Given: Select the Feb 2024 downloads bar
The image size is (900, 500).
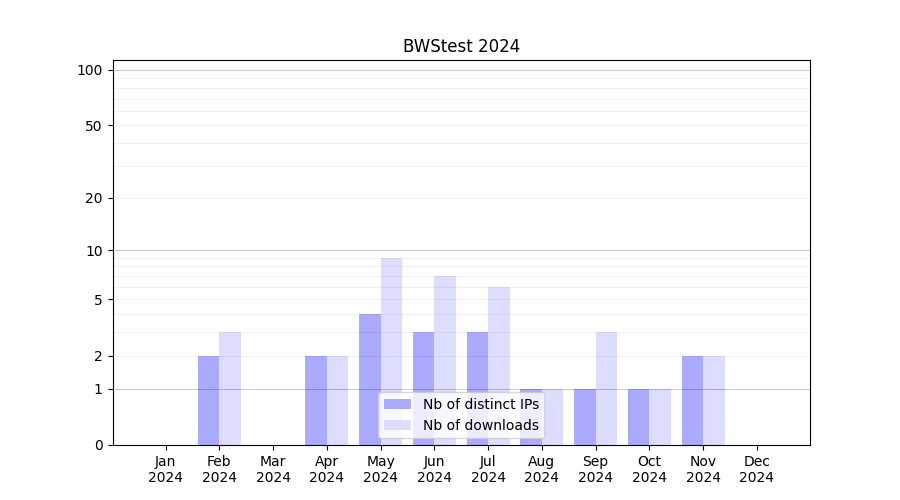Looking at the screenshot, I should click(x=230, y=388).
